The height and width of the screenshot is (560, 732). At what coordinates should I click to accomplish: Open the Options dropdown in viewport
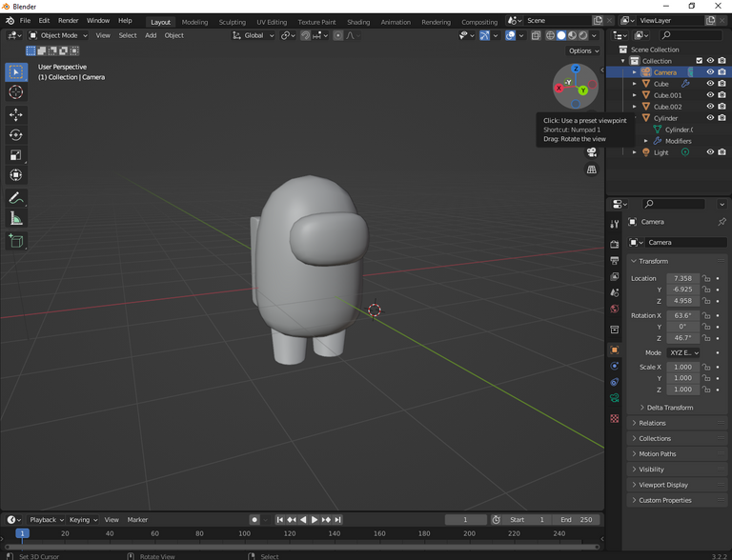tap(583, 50)
